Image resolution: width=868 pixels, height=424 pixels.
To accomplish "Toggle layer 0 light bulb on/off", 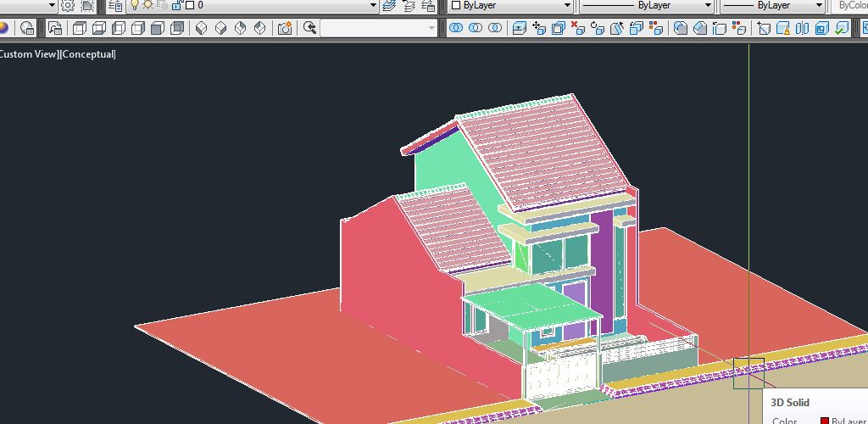I will [x=135, y=5].
